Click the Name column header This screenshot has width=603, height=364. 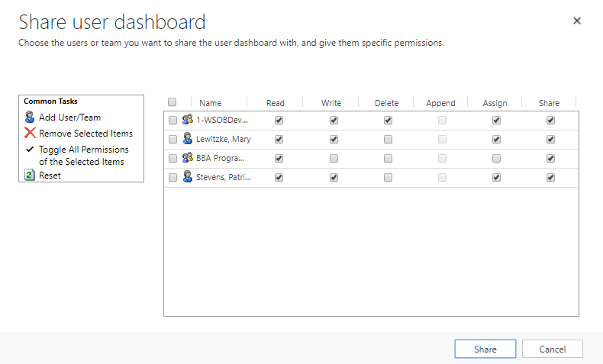pyautogui.click(x=211, y=103)
